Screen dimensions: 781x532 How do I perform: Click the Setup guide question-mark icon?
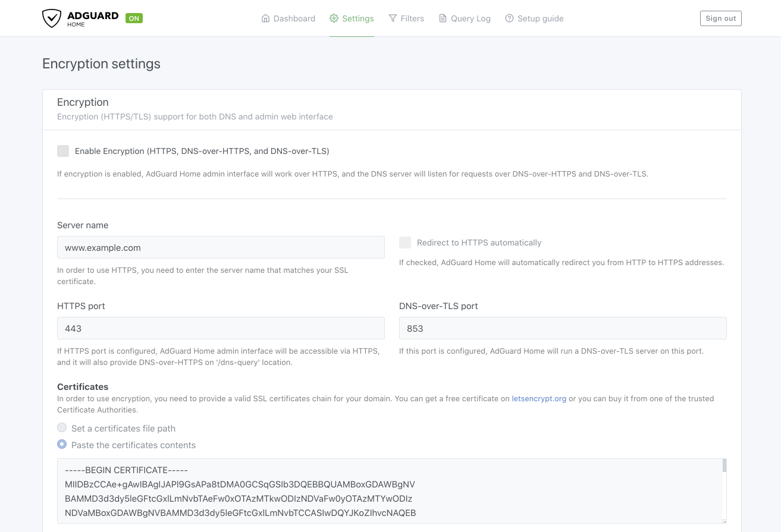(509, 18)
